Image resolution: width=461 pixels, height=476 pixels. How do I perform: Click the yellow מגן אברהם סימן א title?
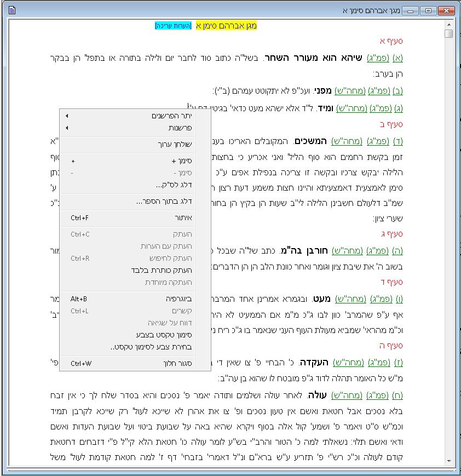(226, 26)
